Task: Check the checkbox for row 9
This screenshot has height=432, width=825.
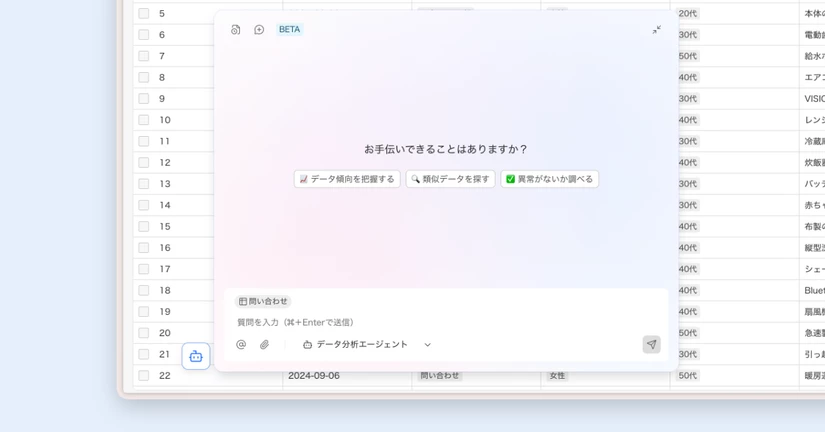Action: pyautogui.click(x=144, y=98)
